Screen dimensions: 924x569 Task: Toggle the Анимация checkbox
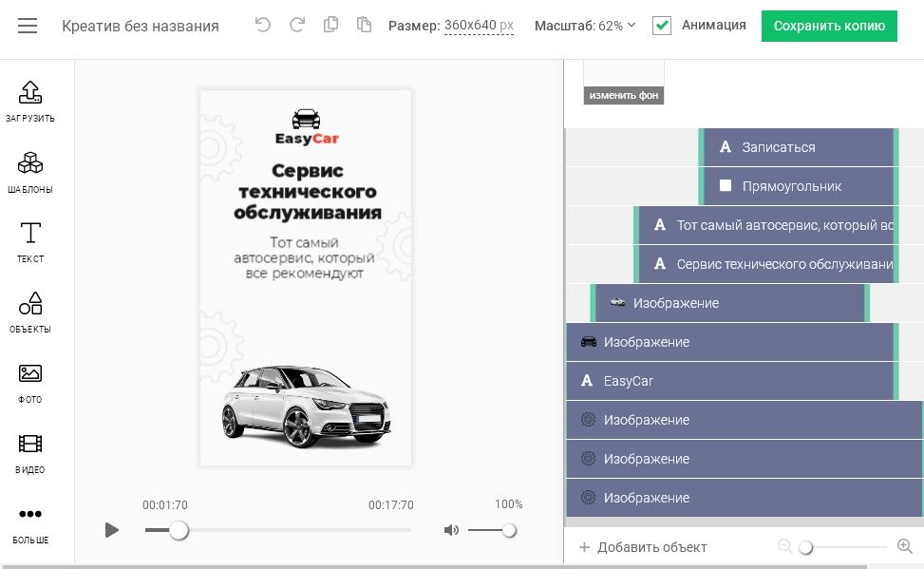click(662, 26)
